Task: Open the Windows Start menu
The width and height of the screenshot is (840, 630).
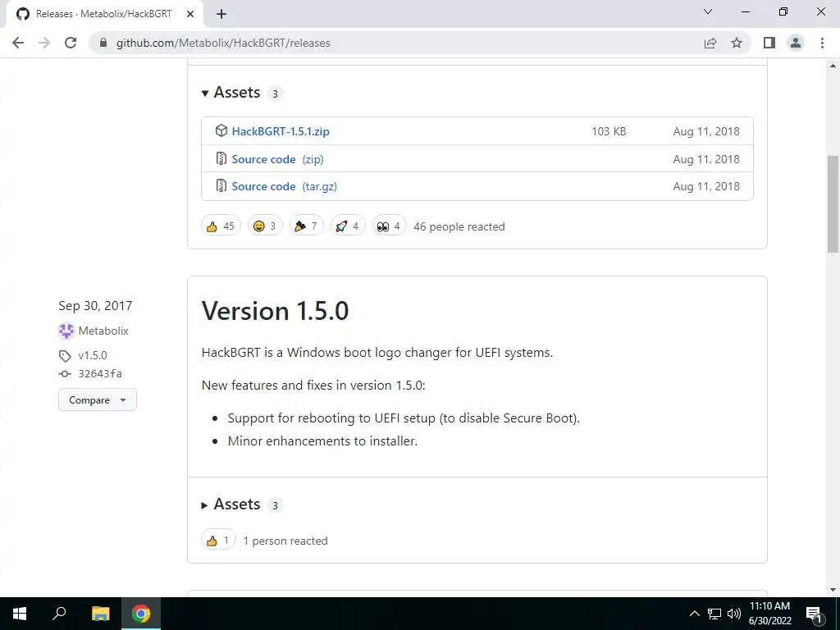Action: coord(20,614)
